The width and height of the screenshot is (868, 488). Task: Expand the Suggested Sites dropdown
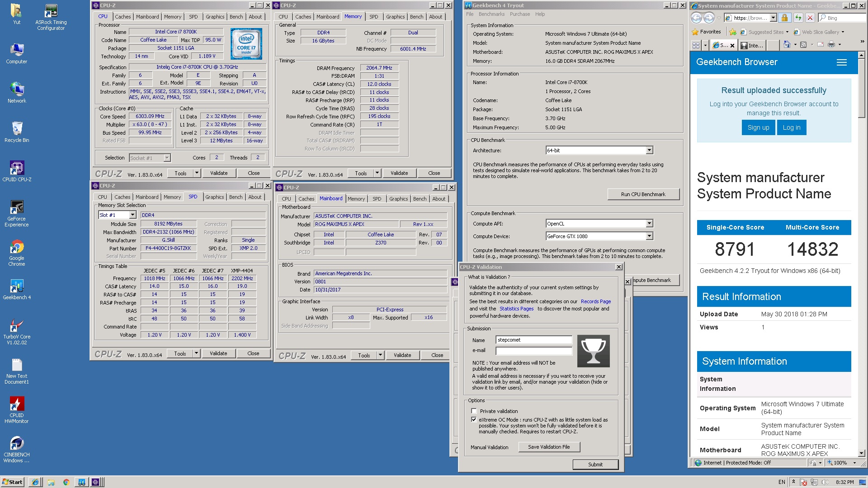787,32
